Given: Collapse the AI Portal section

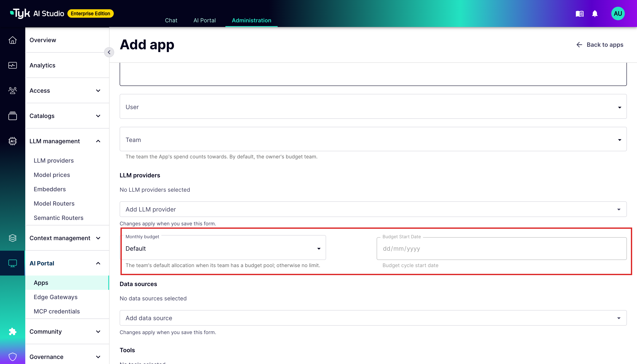Looking at the screenshot, I should point(67,263).
